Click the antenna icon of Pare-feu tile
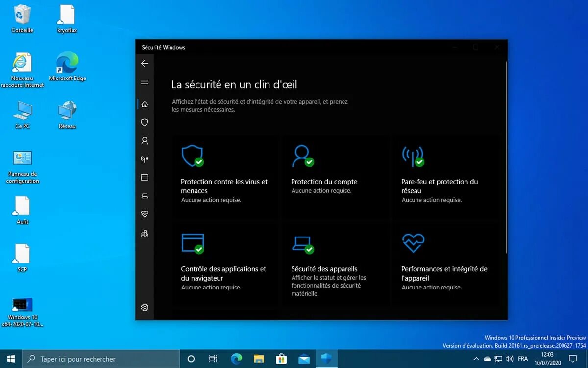The image size is (588, 368). 413,156
